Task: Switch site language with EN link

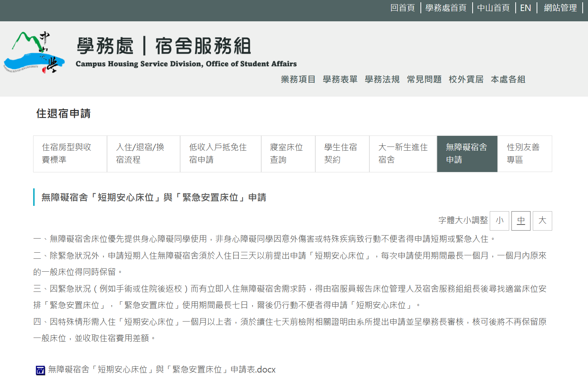Action: pos(525,8)
